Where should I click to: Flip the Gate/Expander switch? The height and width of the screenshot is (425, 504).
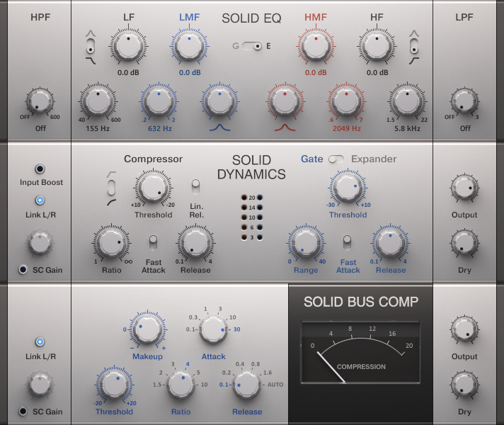coord(336,159)
